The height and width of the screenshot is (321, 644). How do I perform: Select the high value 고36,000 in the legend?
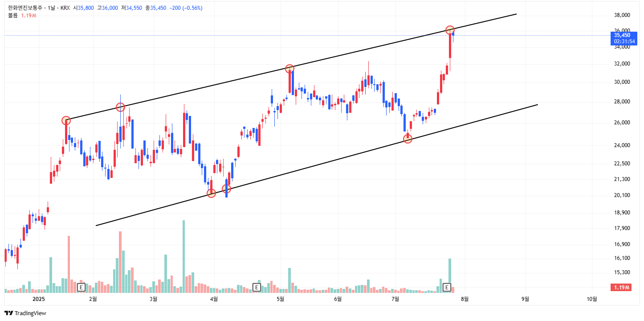click(108, 8)
